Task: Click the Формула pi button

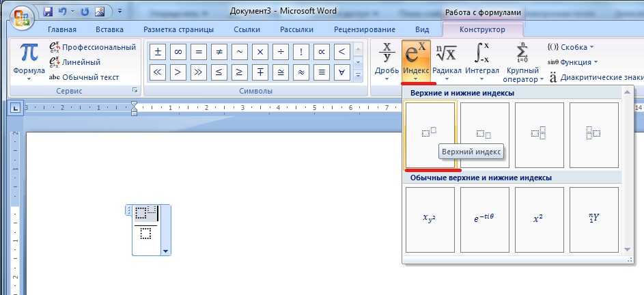Action: pyautogui.click(x=28, y=60)
